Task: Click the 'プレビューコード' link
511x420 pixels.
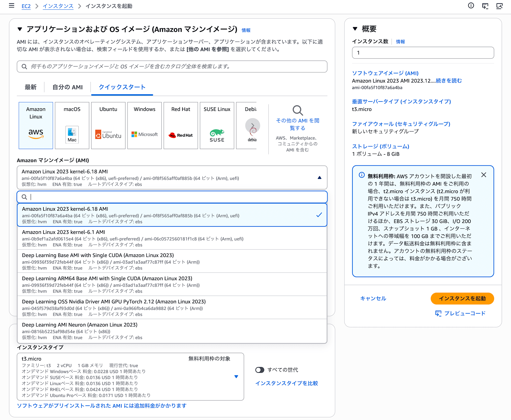Action: pos(465,313)
